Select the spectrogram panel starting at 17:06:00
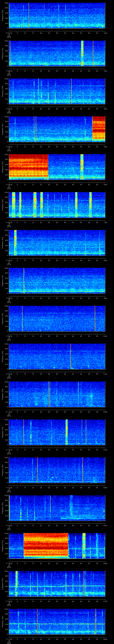 tap(57, 205)
